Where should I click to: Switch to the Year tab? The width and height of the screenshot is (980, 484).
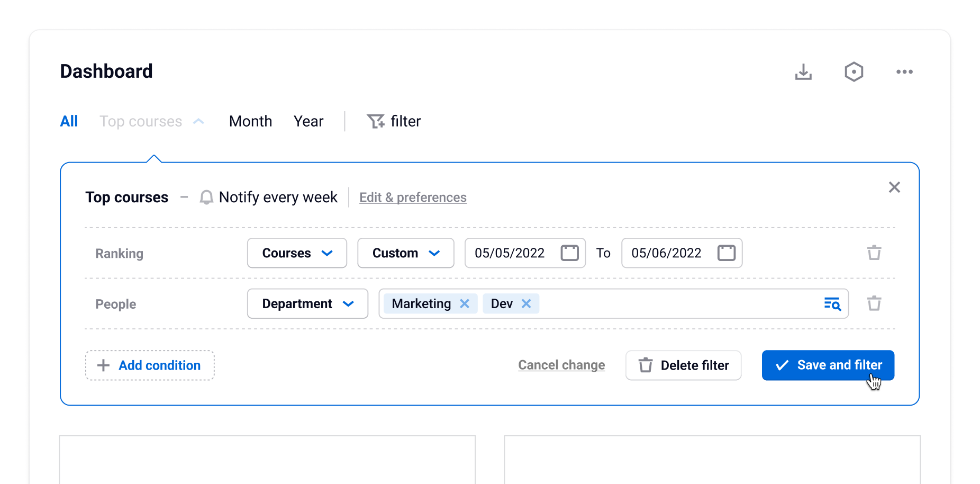pyautogui.click(x=308, y=122)
